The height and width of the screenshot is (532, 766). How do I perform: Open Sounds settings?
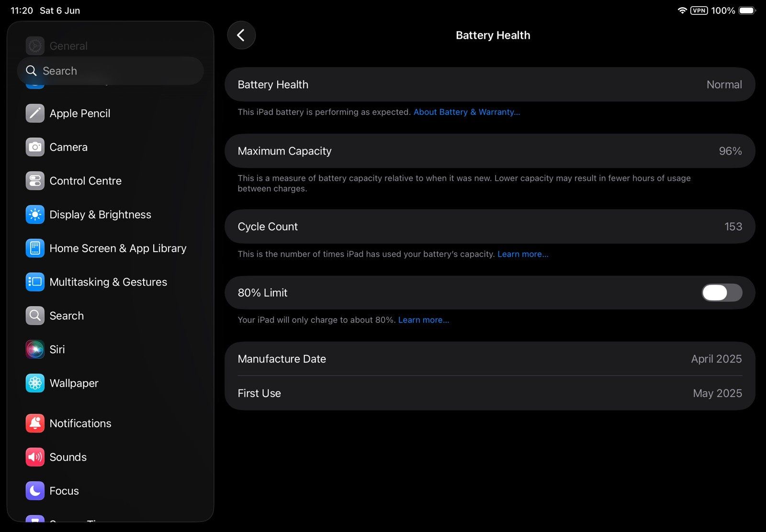[x=110, y=457]
